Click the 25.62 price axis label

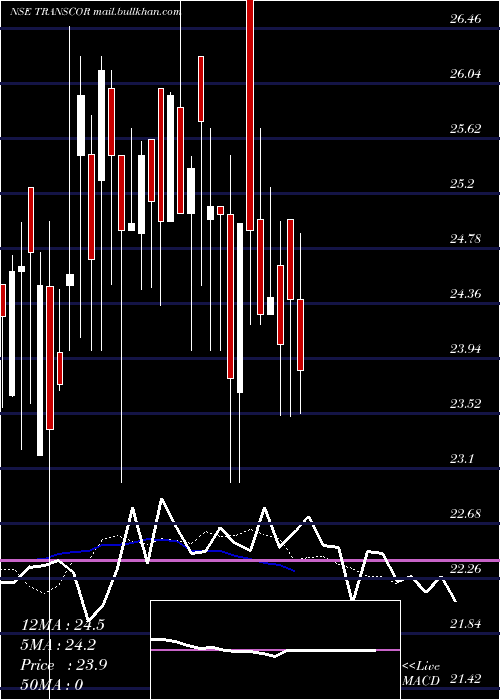(x=465, y=129)
